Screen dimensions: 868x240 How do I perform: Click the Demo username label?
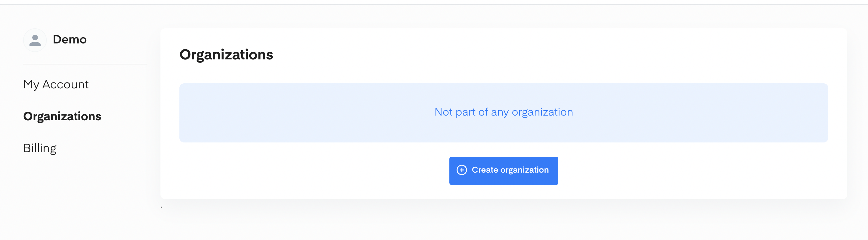(70, 40)
